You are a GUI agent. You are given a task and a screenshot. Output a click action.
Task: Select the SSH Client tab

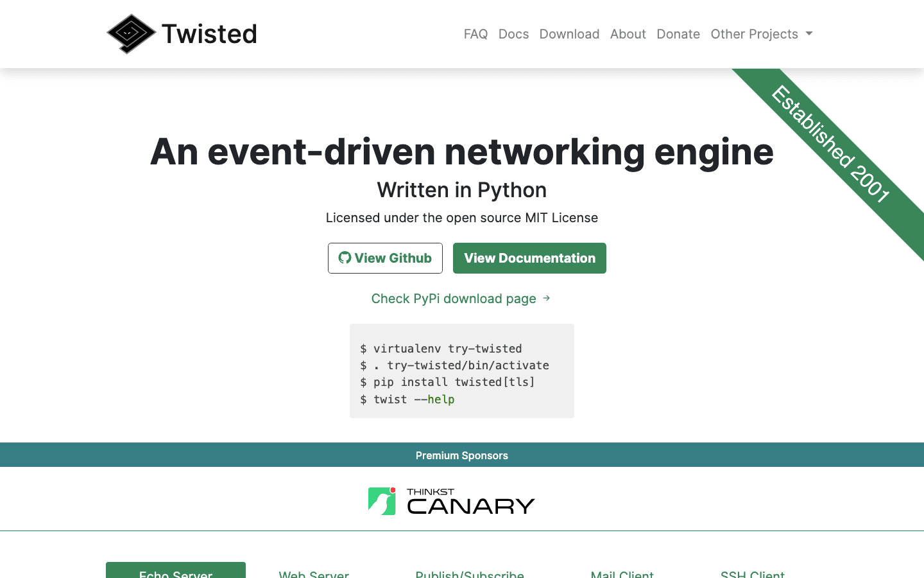click(x=752, y=575)
